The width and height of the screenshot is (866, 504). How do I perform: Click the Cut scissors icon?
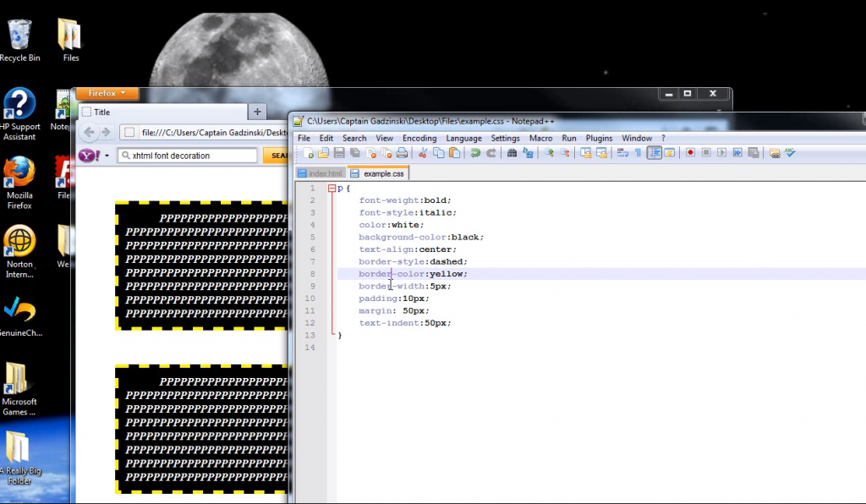(425, 153)
